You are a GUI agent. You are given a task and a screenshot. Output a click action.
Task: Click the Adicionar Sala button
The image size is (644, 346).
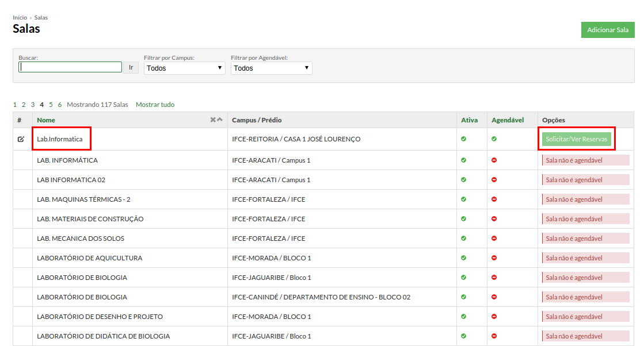[607, 30]
